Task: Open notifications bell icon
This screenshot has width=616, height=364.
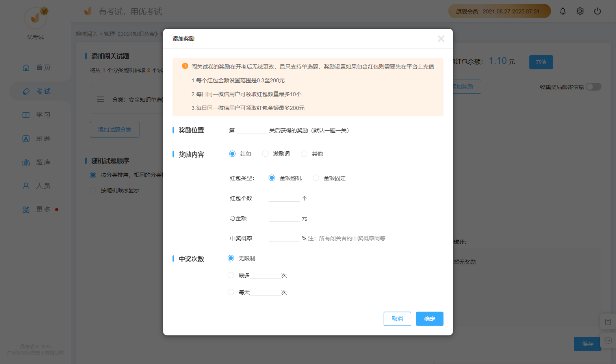Action: [563, 11]
